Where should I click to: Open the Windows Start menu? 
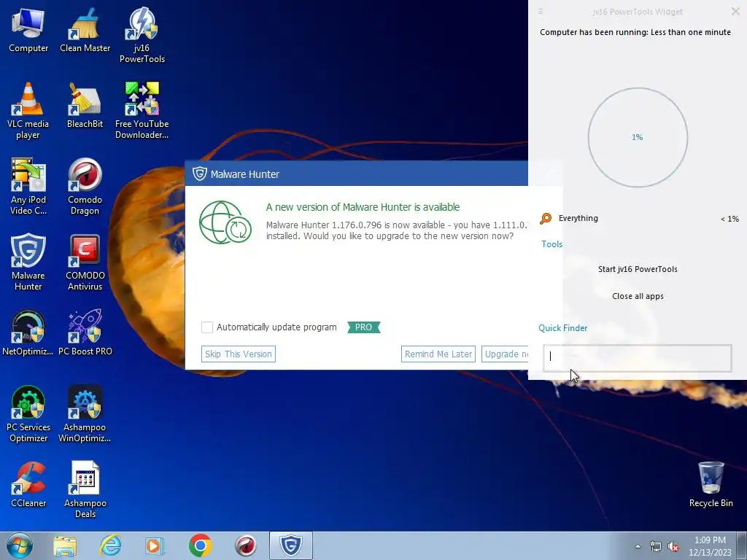coord(20,545)
